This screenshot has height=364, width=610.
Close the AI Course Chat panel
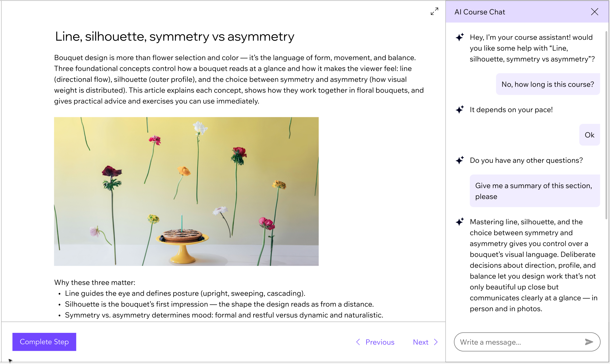click(594, 12)
